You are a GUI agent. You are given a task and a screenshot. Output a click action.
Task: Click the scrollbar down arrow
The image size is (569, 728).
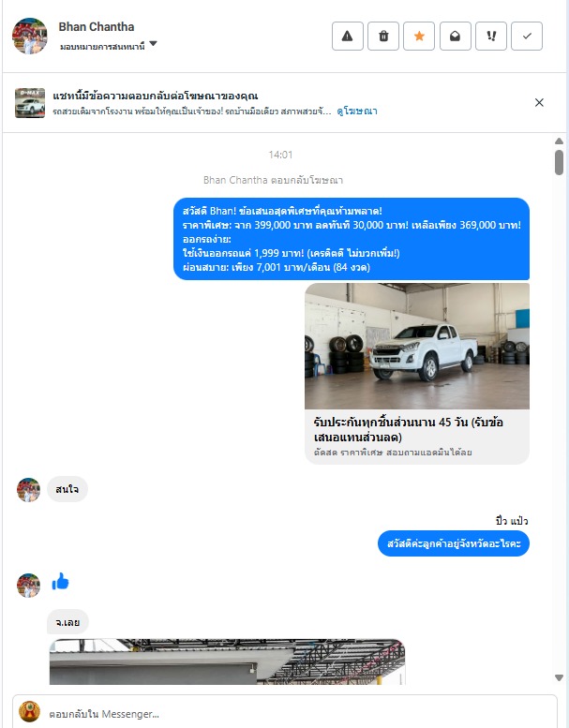559,677
